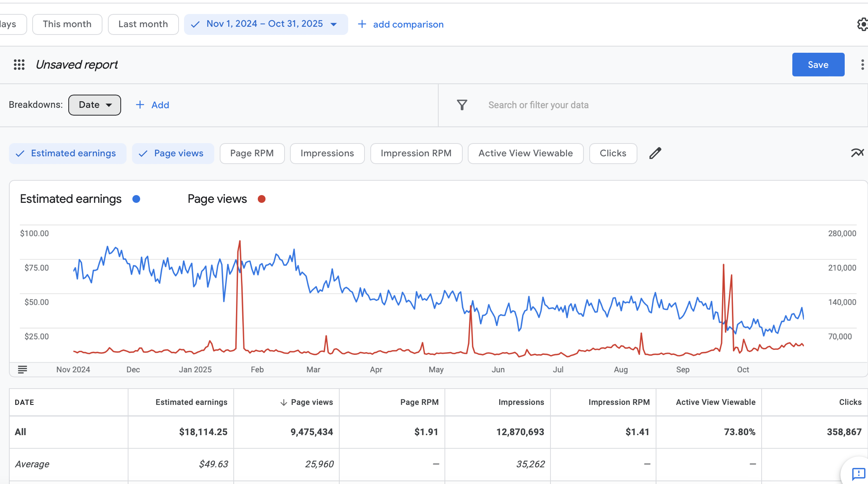The height and width of the screenshot is (484, 868).
Task: Open the Nov 1, 2024 date range dropdown
Action: coord(266,24)
